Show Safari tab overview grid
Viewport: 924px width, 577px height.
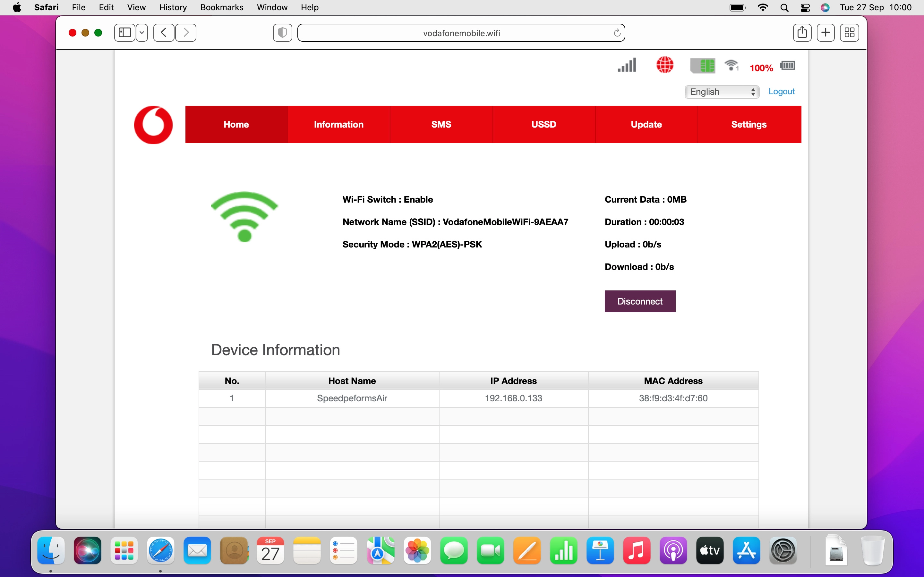tap(849, 33)
